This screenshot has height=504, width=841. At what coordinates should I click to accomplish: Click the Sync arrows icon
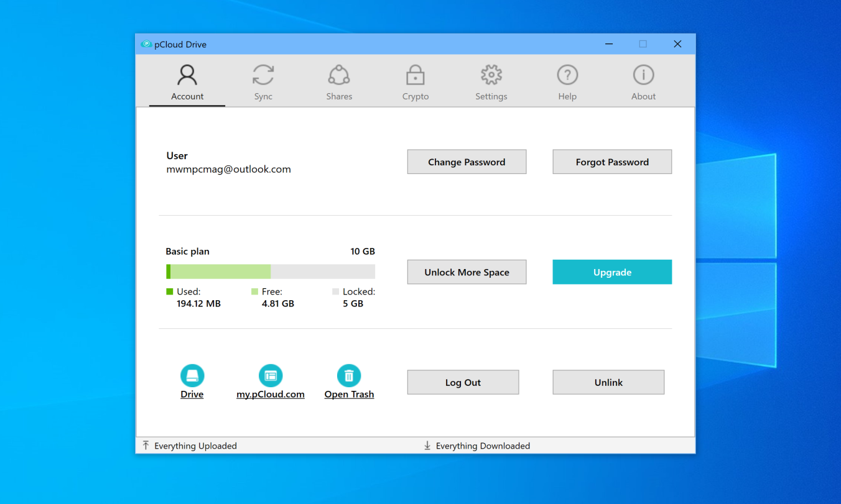tap(263, 75)
